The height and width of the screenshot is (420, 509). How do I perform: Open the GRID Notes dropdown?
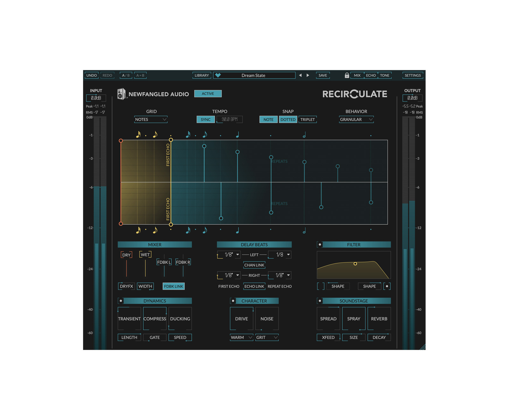coord(151,120)
